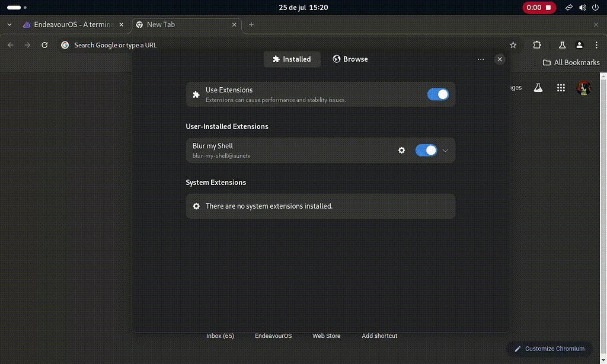
Task: Click the volume icon in the top bar
Action: tap(582, 7)
